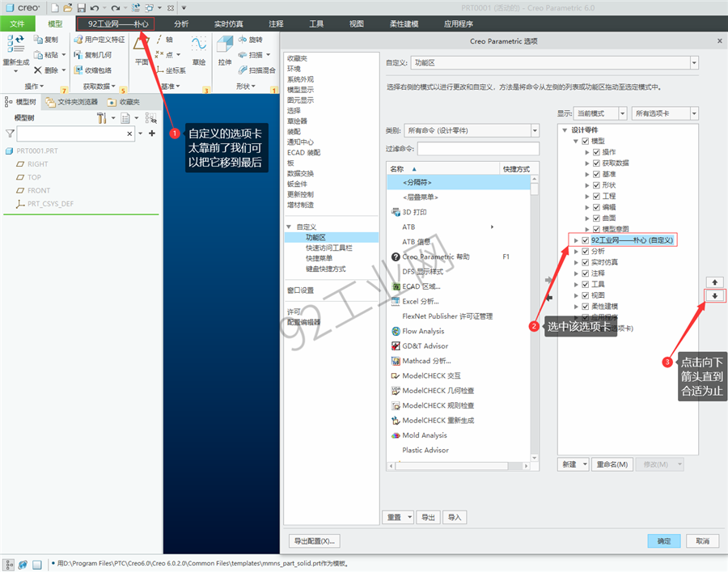Click the Save icon in the quick access toolbar
The height and width of the screenshot is (572, 728).
click(81, 8)
